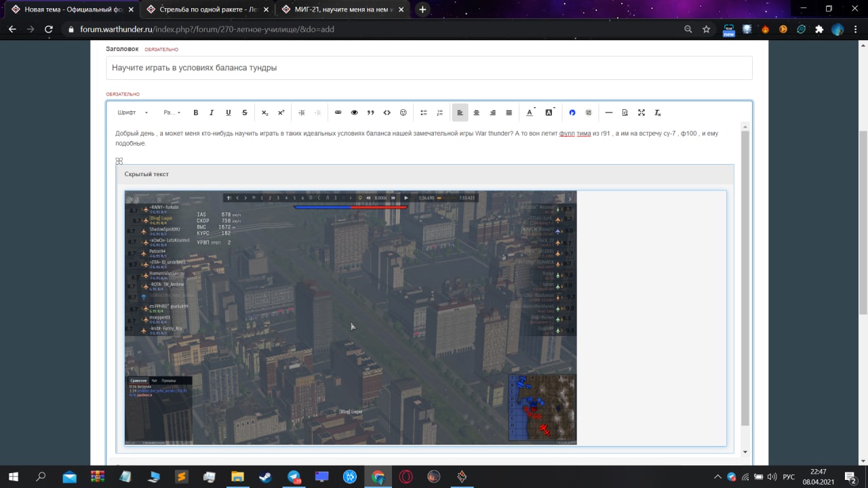Screen dimensions: 868x488
Task: Open Opera from the taskbar
Action: click(406, 476)
